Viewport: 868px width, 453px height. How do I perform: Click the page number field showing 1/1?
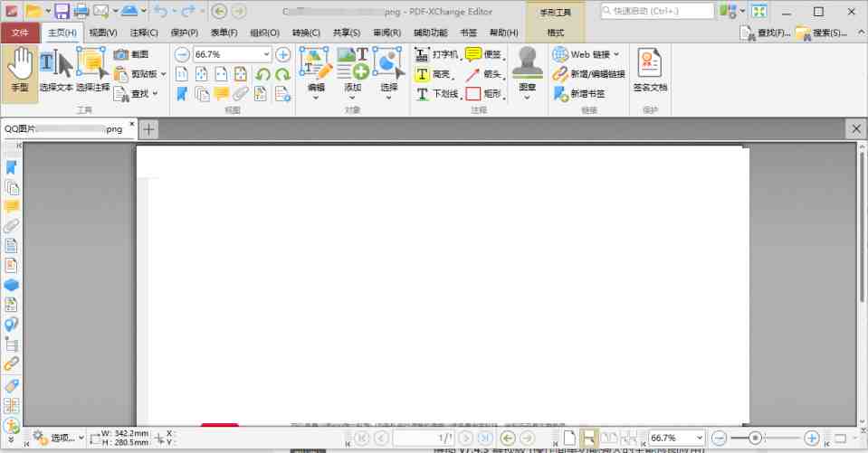[424, 439]
